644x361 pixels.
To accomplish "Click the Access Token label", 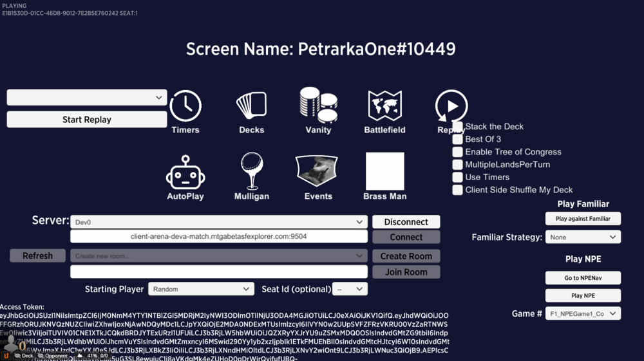I will 22,307.
